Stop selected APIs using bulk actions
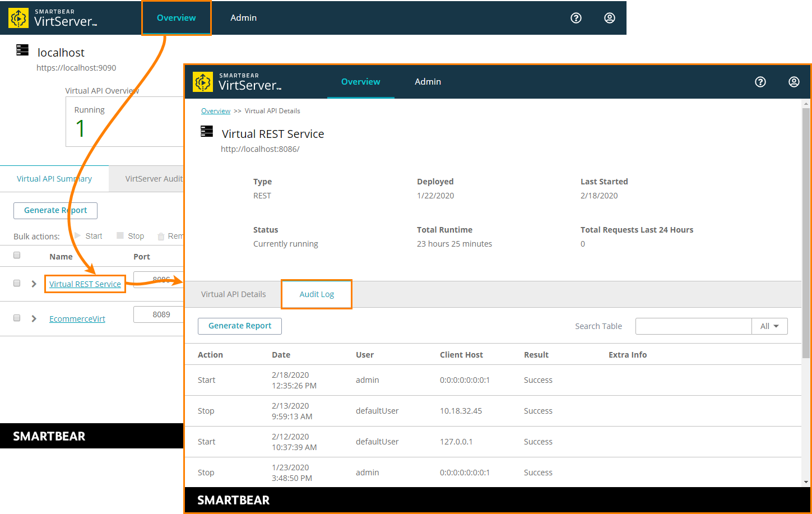The height and width of the screenshot is (514, 812). (135, 236)
